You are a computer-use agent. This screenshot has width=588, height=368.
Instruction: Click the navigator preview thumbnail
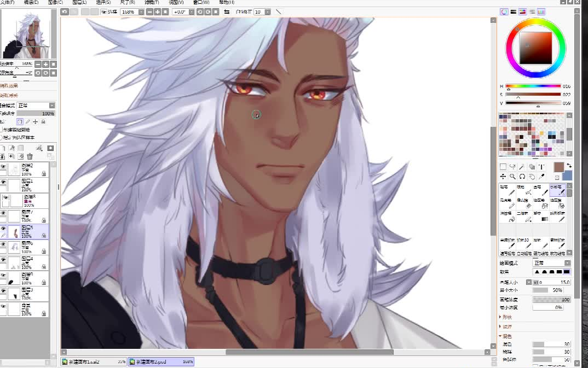pos(28,34)
